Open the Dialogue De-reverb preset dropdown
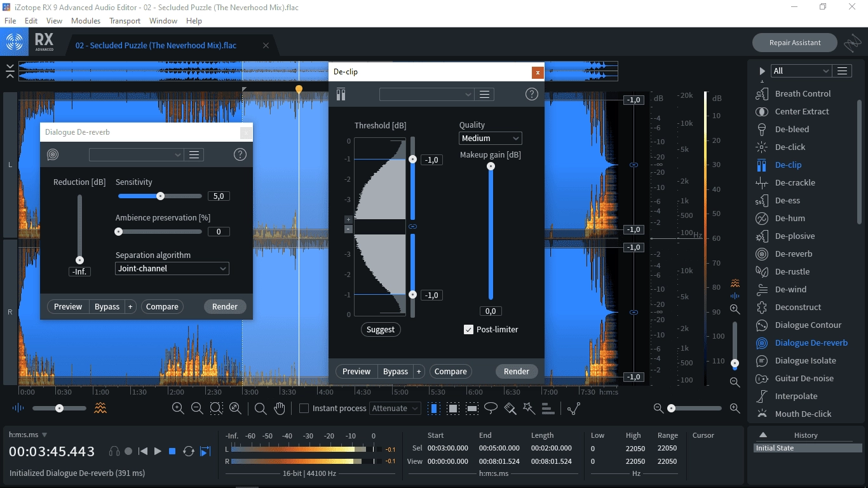This screenshot has height=488, width=868. pos(137,154)
